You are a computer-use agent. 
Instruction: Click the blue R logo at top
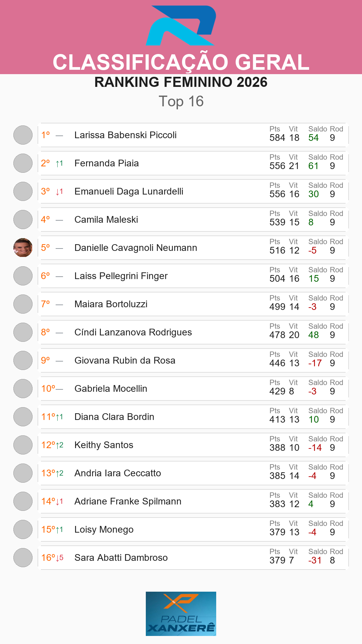[181, 25]
